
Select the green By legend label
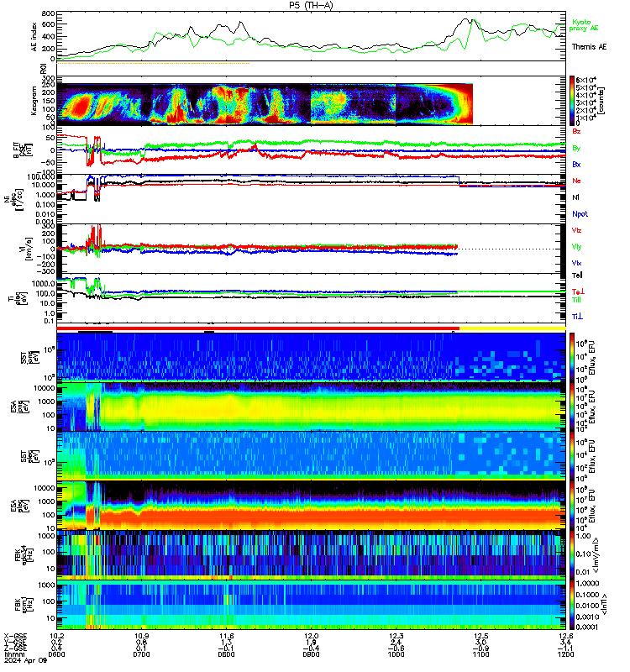pyautogui.click(x=576, y=148)
